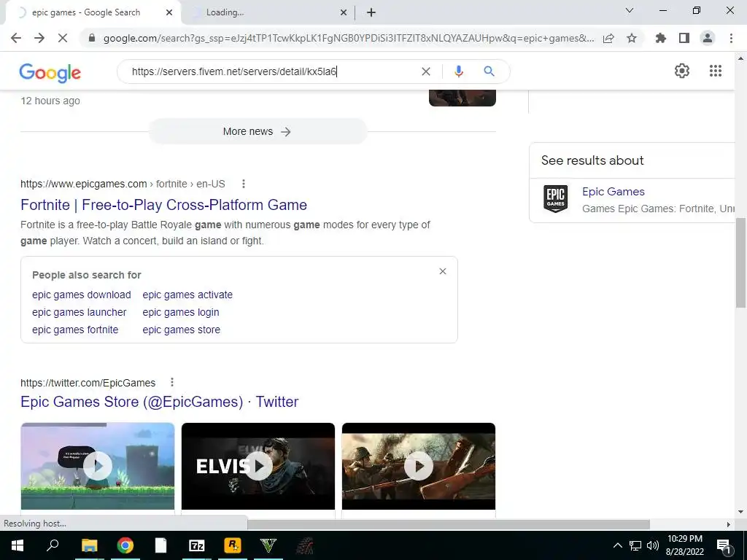Open the taskbar clock and date
747x560 pixels.
(x=684, y=545)
